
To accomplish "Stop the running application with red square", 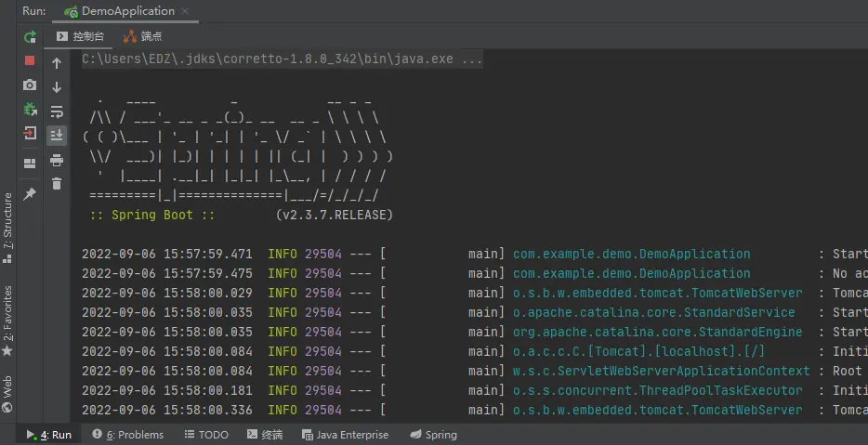I will coord(30,60).
